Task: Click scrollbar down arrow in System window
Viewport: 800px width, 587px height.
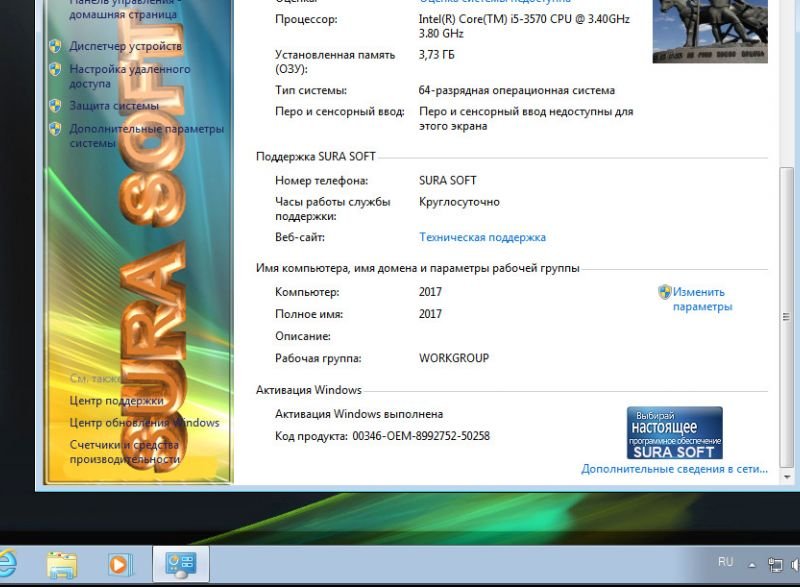Action: pyautogui.click(x=787, y=477)
